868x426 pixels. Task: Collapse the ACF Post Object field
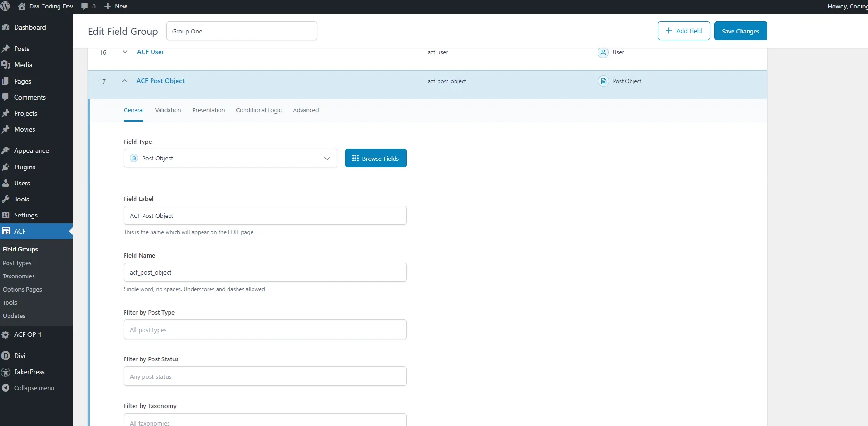pyautogui.click(x=125, y=81)
